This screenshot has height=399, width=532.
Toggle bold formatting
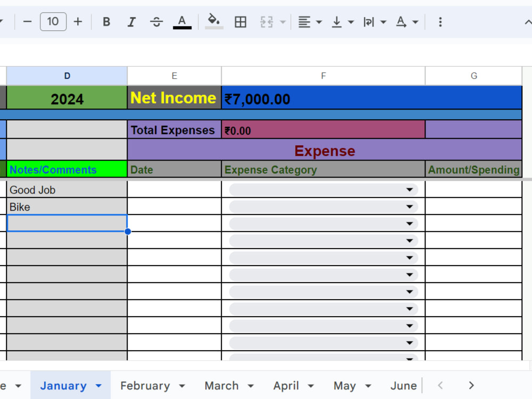pos(106,22)
